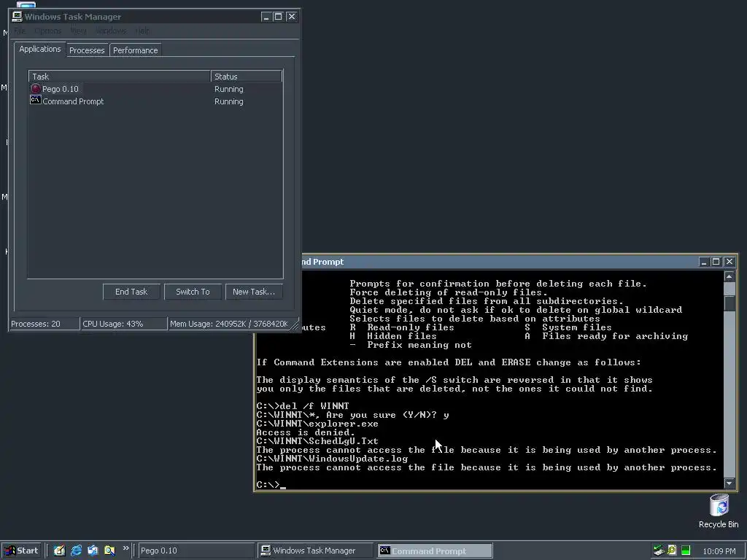The width and height of the screenshot is (747, 560).
Task: Open the Outlook Express quick launch icon
Action: point(93,551)
